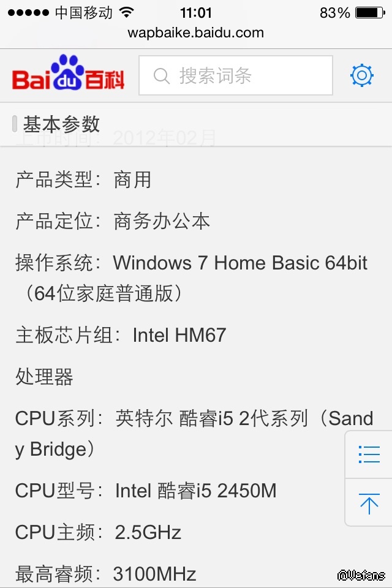This screenshot has width=392, height=588.
Task: Tap the CPU主频 2.5GHz line
Action: click(98, 532)
